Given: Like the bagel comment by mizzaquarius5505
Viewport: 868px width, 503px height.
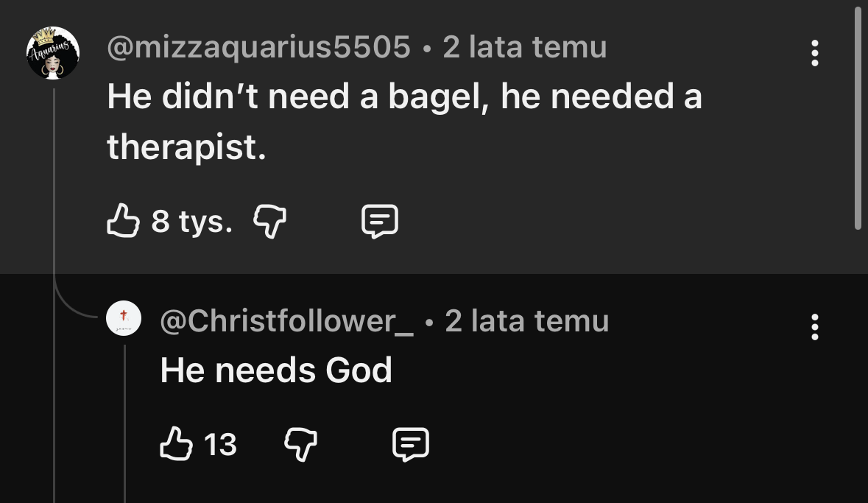Looking at the screenshot, I should point(123,220).
